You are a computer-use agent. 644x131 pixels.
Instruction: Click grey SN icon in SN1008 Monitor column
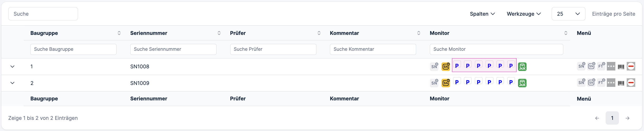pos(434,67)
